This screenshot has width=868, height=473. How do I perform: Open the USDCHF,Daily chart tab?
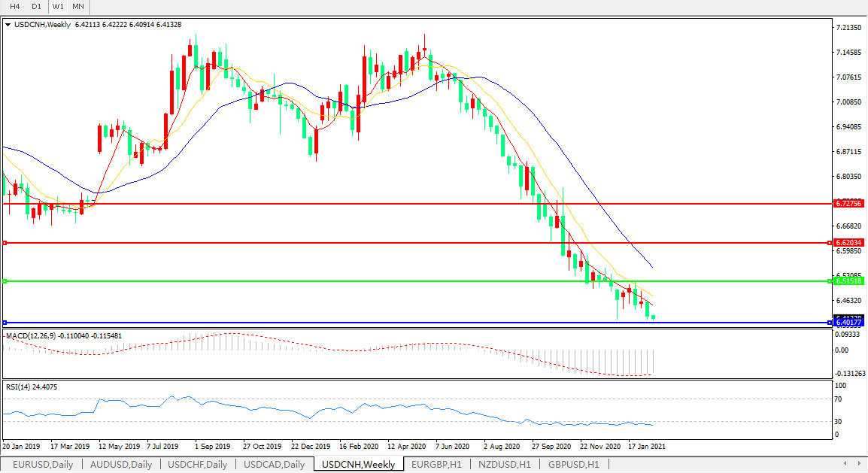click(x=198, y=464)
